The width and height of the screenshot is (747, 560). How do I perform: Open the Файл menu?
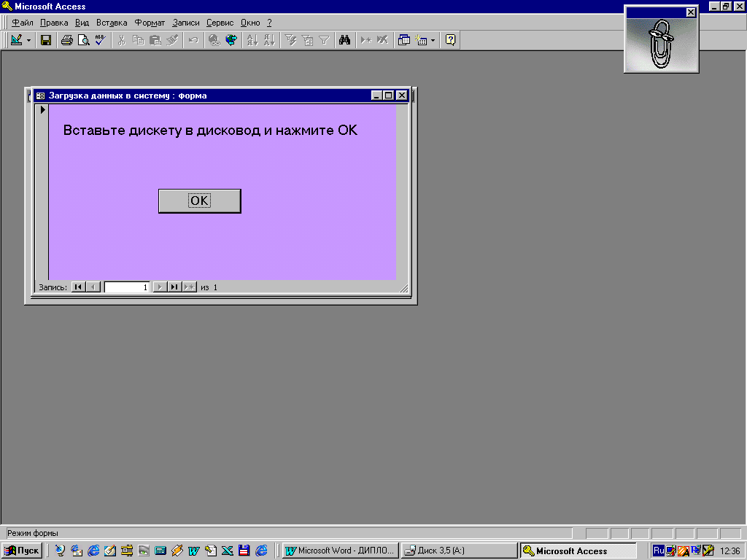[x=23, y=23]
